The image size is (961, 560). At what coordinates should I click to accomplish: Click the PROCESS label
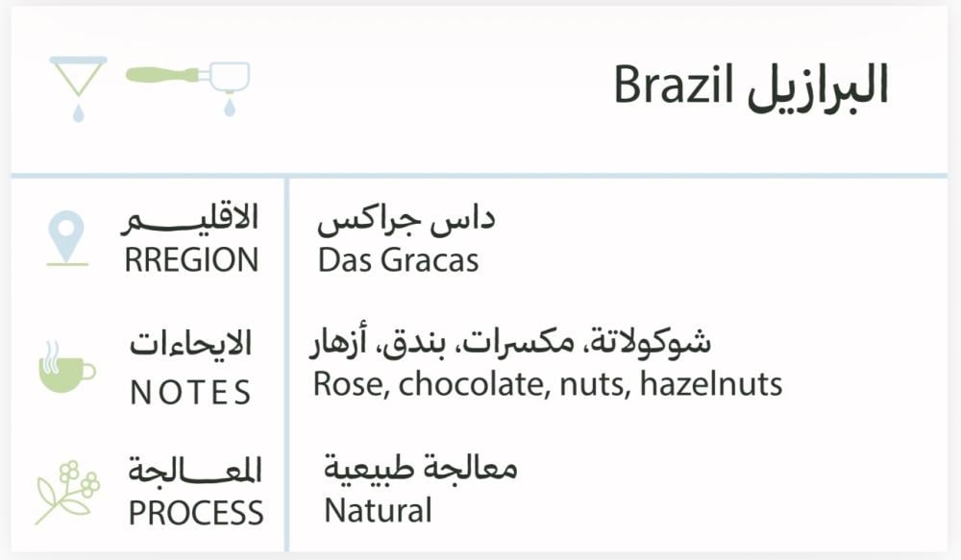pos(195,513)
